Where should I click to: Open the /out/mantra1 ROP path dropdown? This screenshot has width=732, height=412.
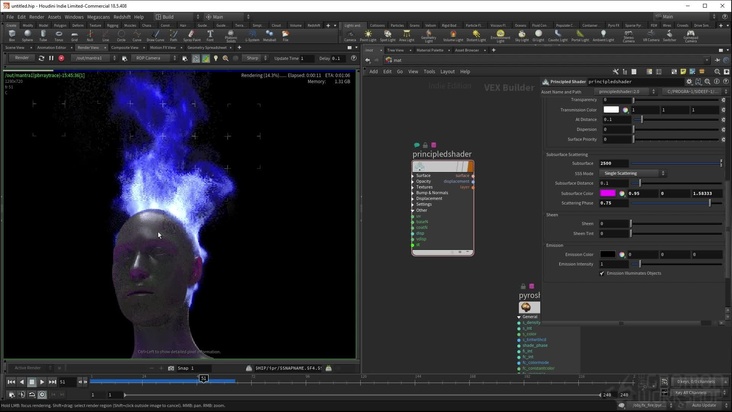click(x=93, y=58)
